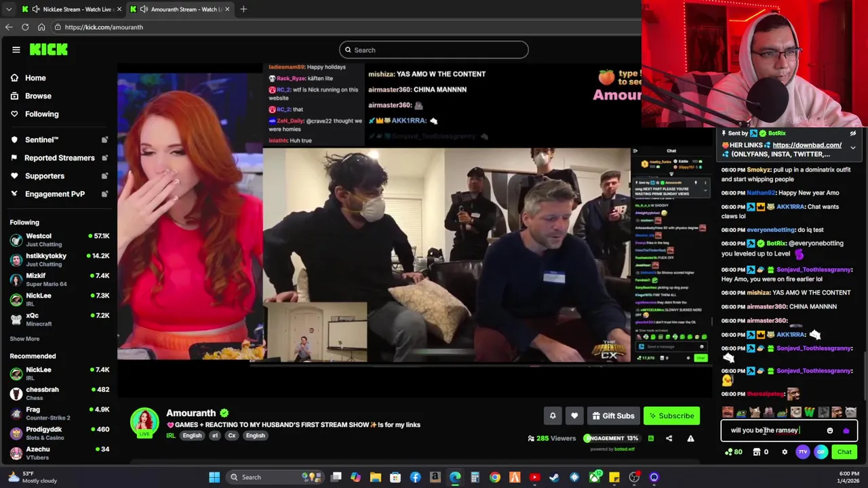Toggle the lock beside Reported Streamers
The height and width of the screenshot is (488, 868).
(x=104, y=158)
